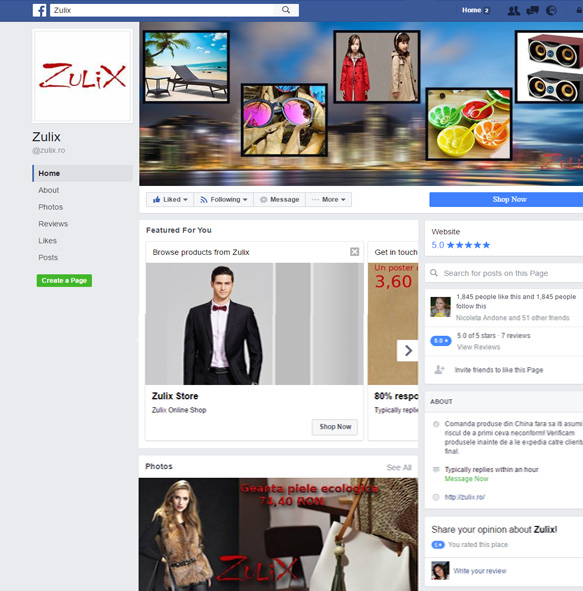Click the lock privacy icon in top bar
Viewport: 583px width, 591px height.
[579, 10]
